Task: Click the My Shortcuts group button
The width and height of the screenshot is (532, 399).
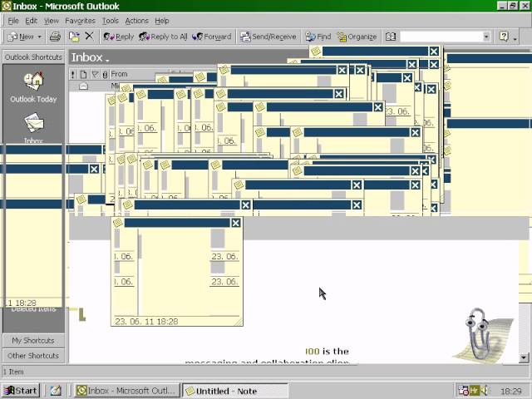Action: coord(33,340)
